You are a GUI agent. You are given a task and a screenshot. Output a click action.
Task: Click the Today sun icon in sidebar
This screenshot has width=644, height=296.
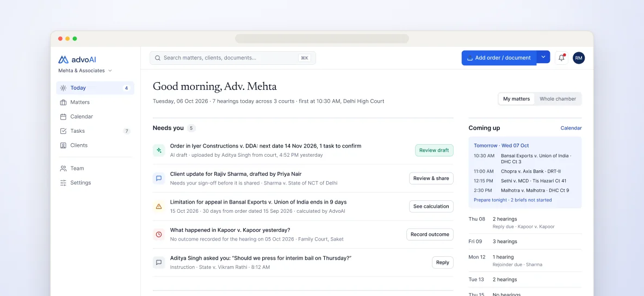[63, 88]
